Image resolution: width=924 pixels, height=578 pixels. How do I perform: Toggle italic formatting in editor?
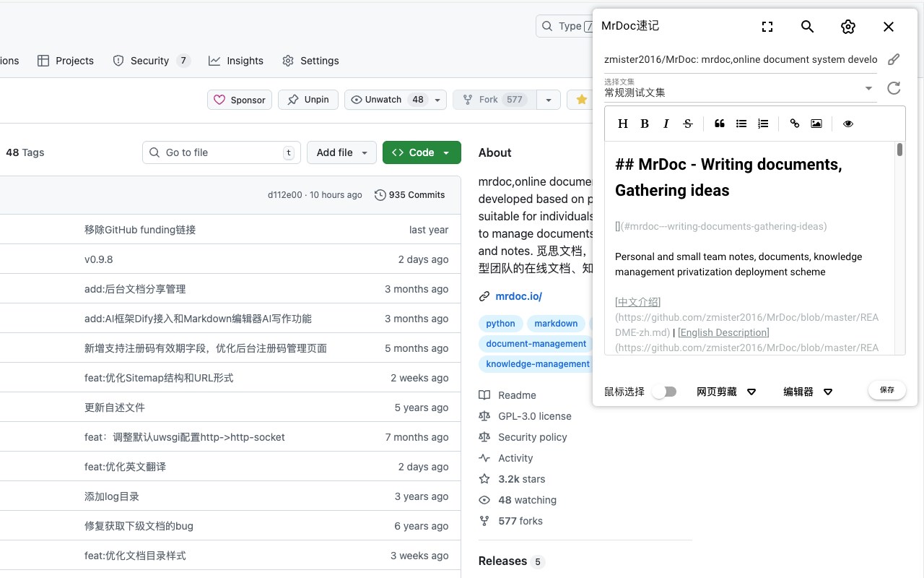pyautogui.click(x=666, y=124)
